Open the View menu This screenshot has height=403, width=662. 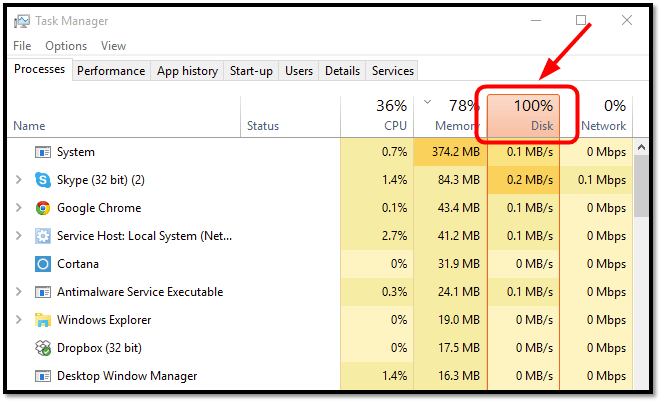113,46
